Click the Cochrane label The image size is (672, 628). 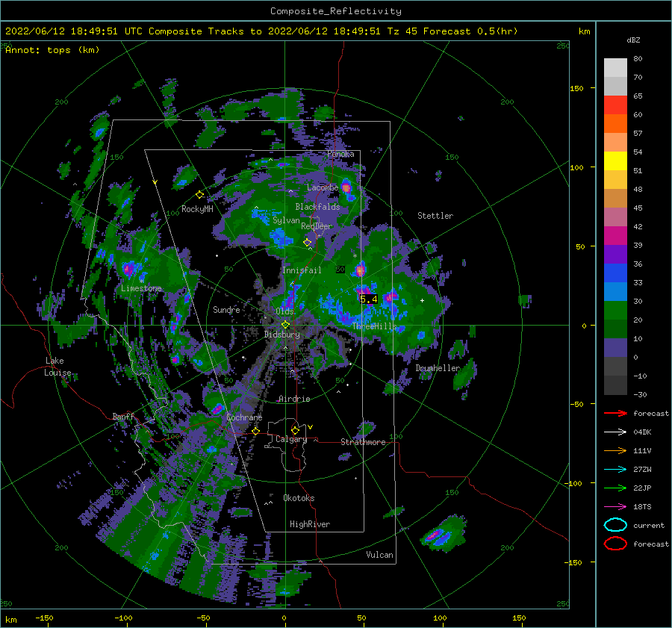(x=244, y=417)
